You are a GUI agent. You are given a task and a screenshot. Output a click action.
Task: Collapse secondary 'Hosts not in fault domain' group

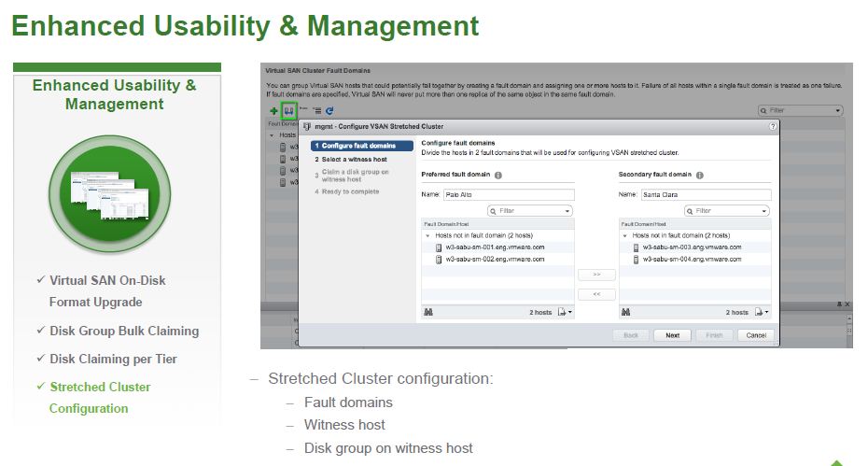624,236
